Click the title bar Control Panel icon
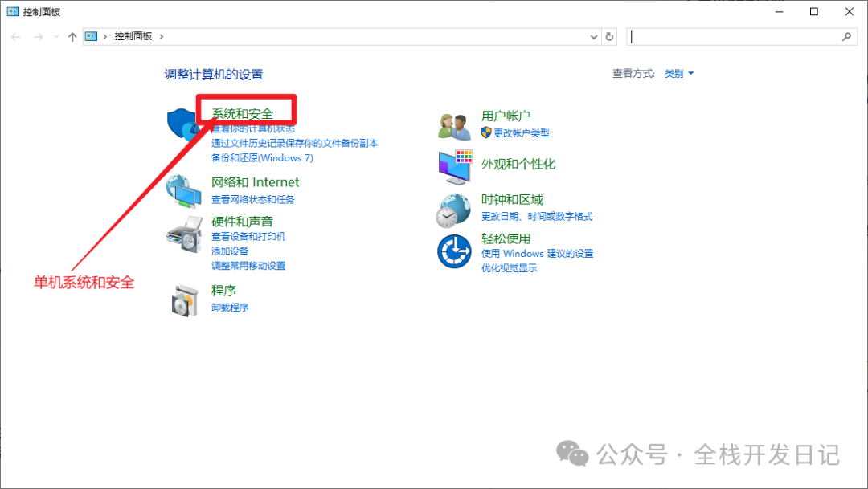Viewport: 868px width, 489px height. pyautogui.click(x=13, y=11)
